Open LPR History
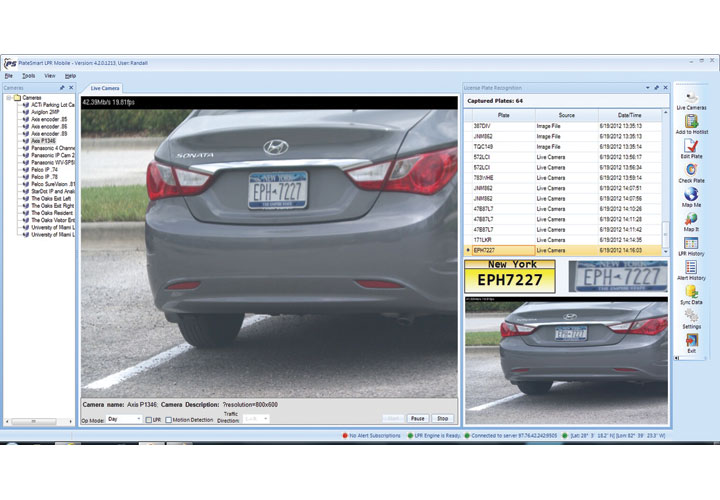This screenshot has width=720, height=500. tap(691, 243)
